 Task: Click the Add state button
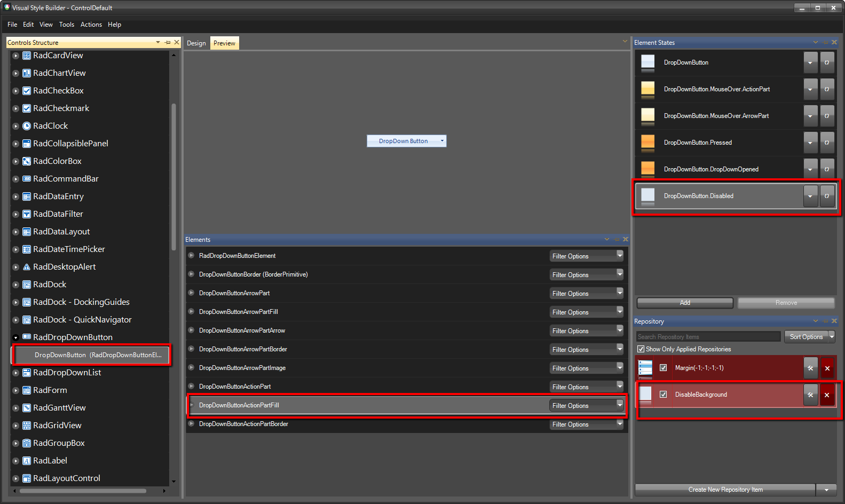click(685, 303)
